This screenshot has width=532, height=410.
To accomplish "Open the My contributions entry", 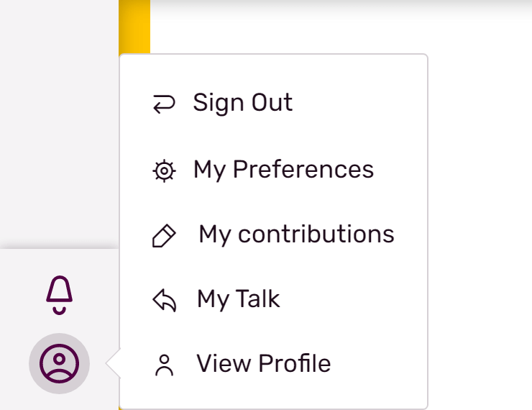I will coord(296,234).
